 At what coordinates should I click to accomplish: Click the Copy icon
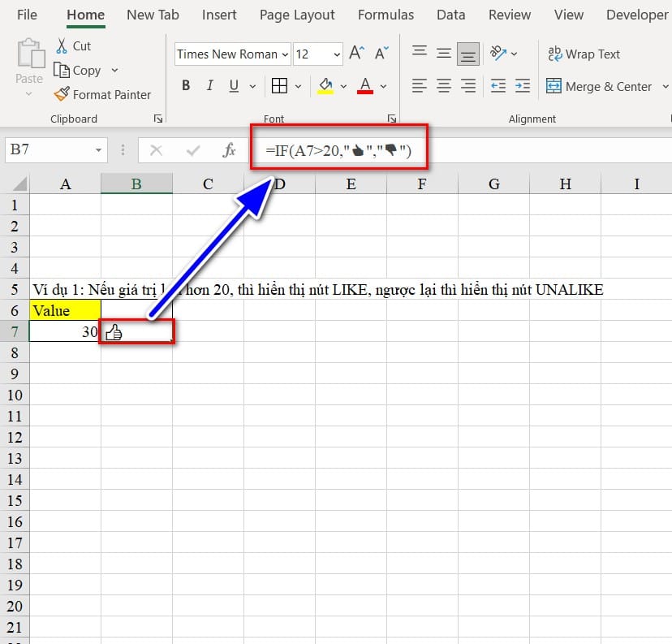[x=62, y=70]
